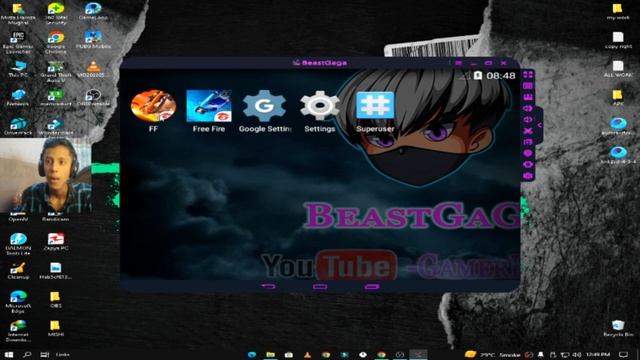This screenshot has width=640, height=360.
Task: Click the taskbar clock showing 12:49 PM
Action: pyautogui.click(x=598, y=355)
